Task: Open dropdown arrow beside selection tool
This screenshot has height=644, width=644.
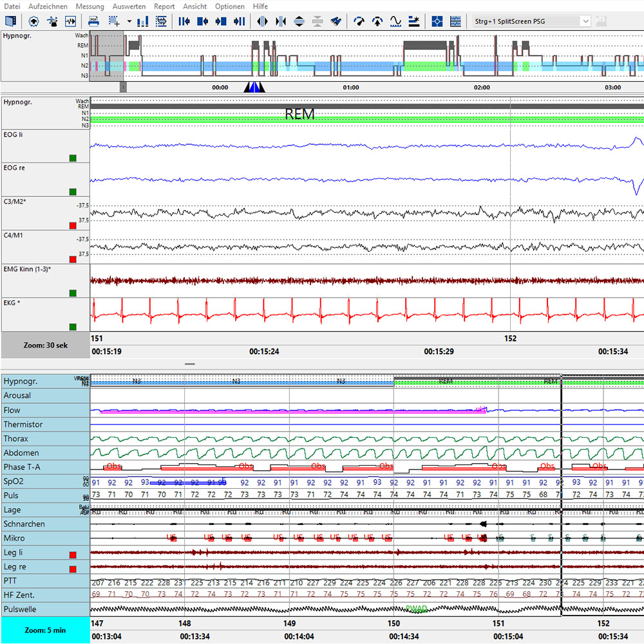Action: coord(129,21)
